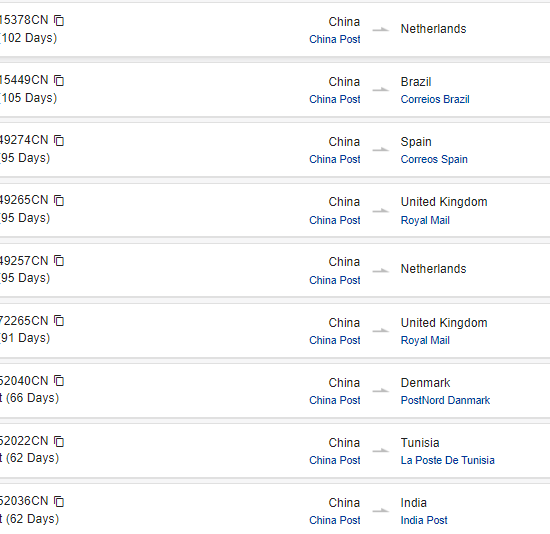Open Correios Brazil carrier link
Viewport: 550px width, 534px height.
(x=435, y=99)
